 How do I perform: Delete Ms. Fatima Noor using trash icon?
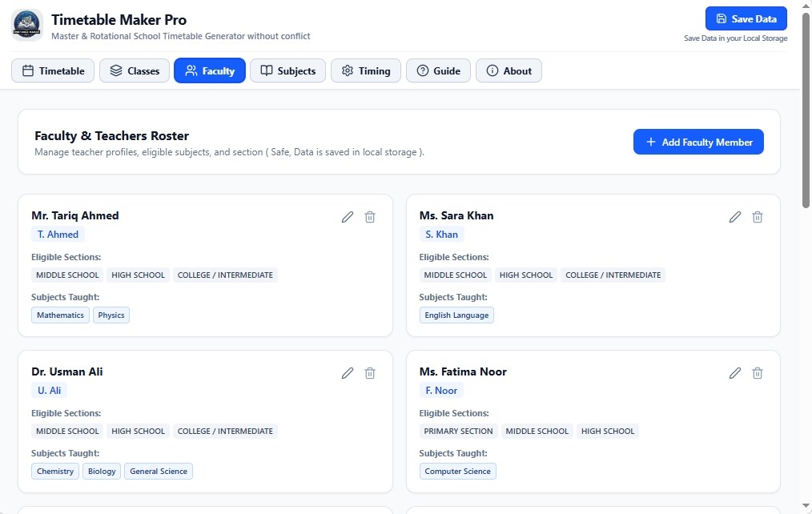click(757, 373)
